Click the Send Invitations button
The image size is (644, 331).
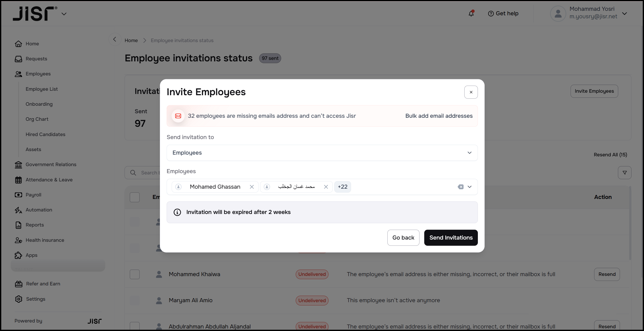pos(451,238)
